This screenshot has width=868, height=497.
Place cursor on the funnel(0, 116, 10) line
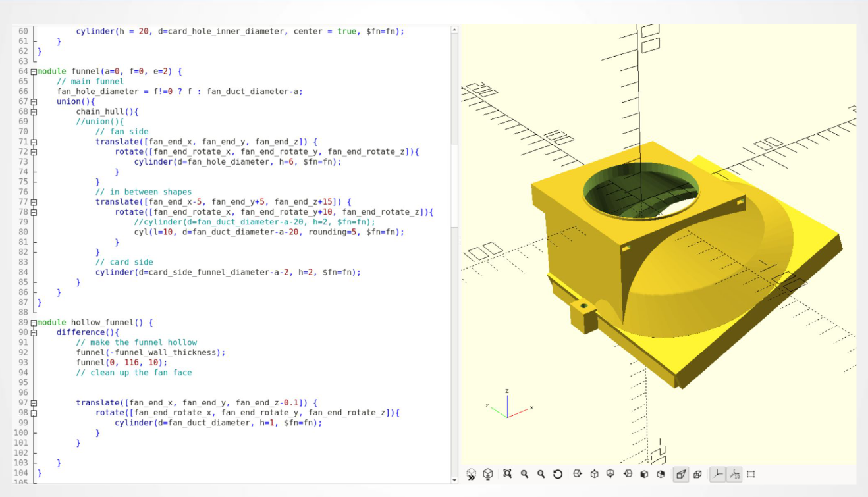click(122, 363)
